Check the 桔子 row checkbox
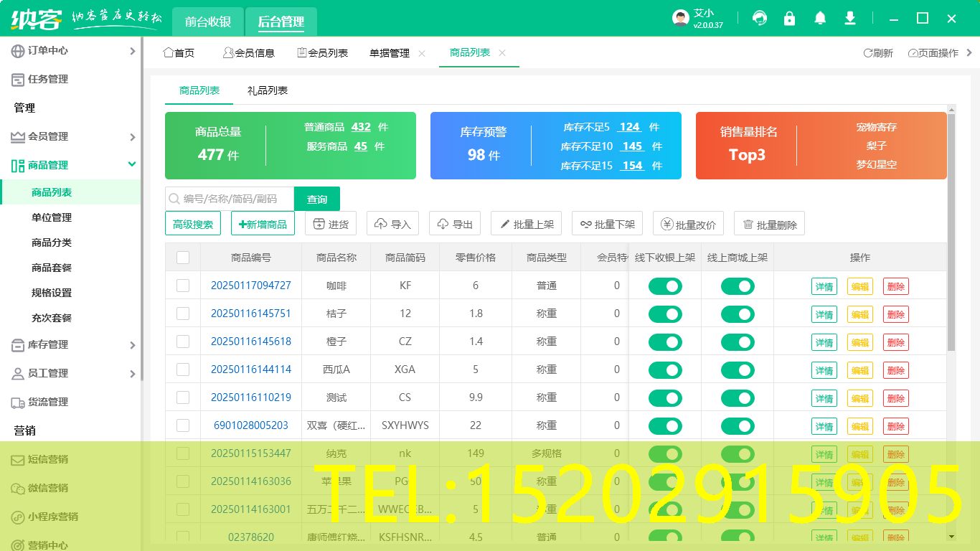The height and width of the screenshot is (551, 980). tap(183, 314)
